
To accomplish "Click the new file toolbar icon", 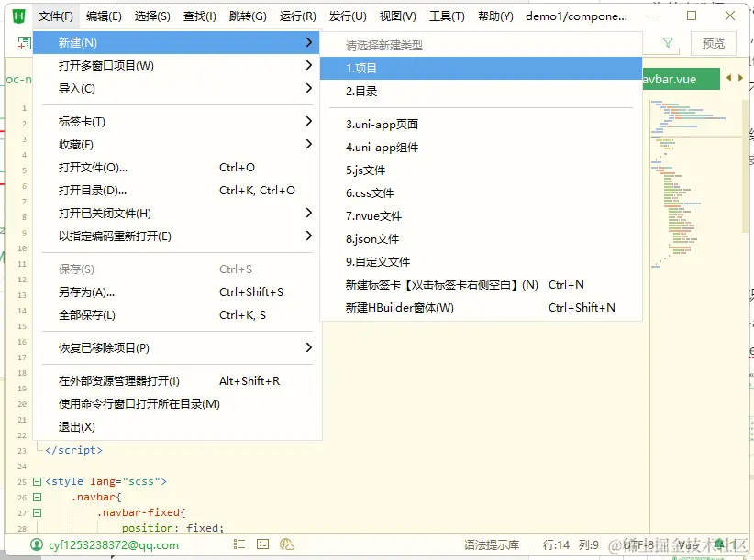I will (24, 43).
